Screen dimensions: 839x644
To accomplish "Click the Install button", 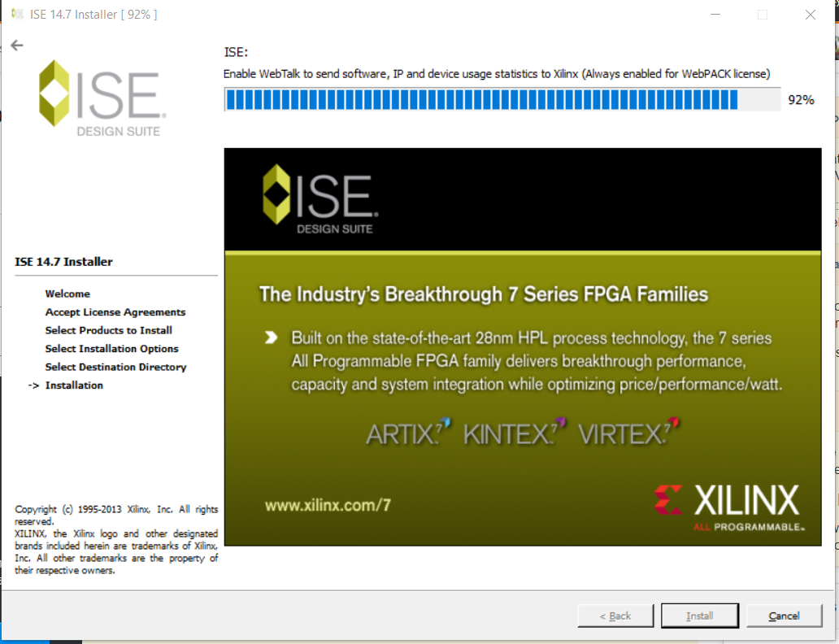I will (x=700, y=616).
